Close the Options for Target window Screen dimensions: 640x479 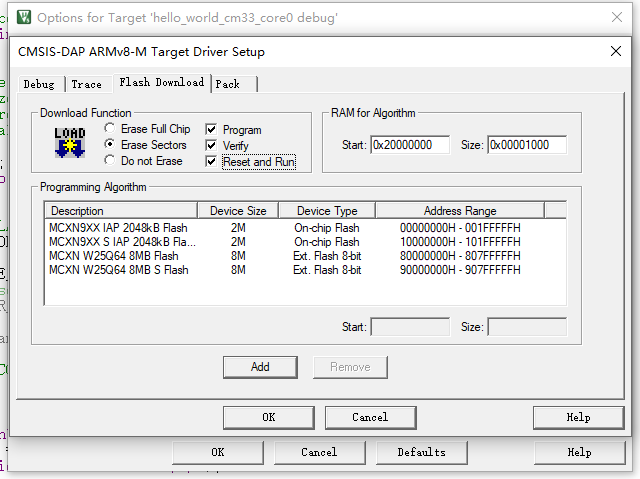(x=617, y=17)
